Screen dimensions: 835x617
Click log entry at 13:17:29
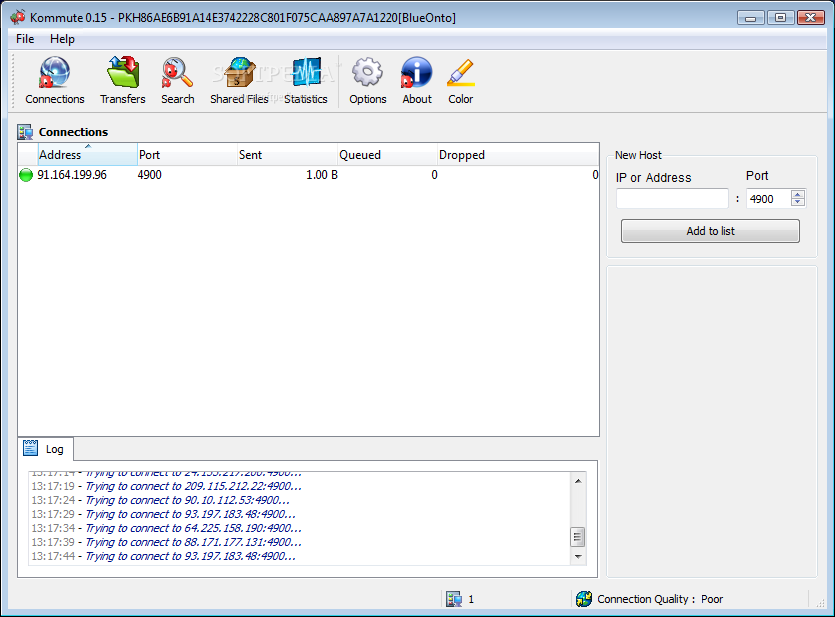click(163, 514)
